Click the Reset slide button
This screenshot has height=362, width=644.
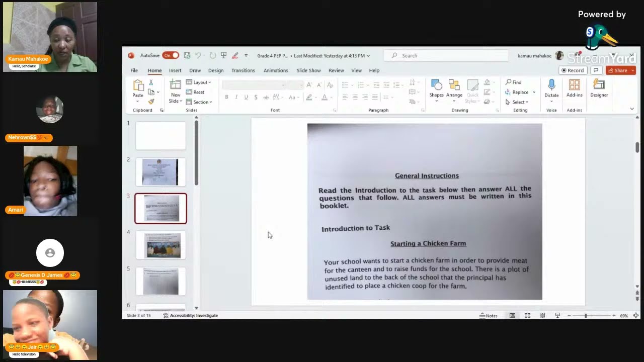pos(195,92)
